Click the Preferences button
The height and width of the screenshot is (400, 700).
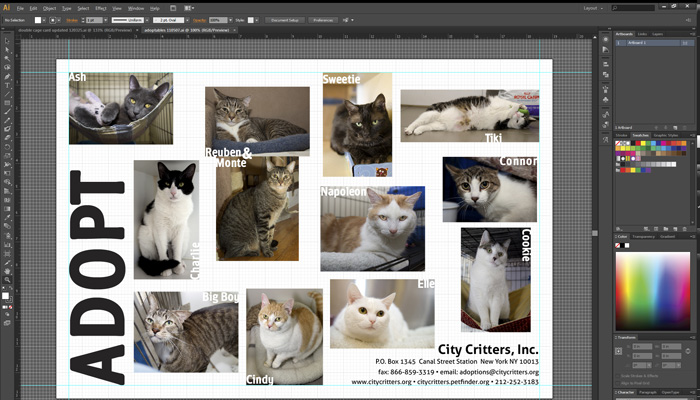tap(322, 19)
